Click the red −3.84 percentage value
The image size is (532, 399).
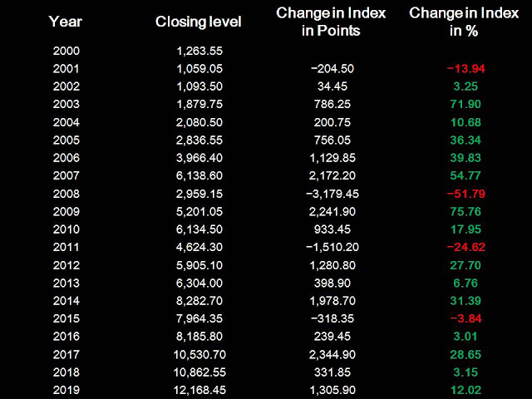click(465, 318)
